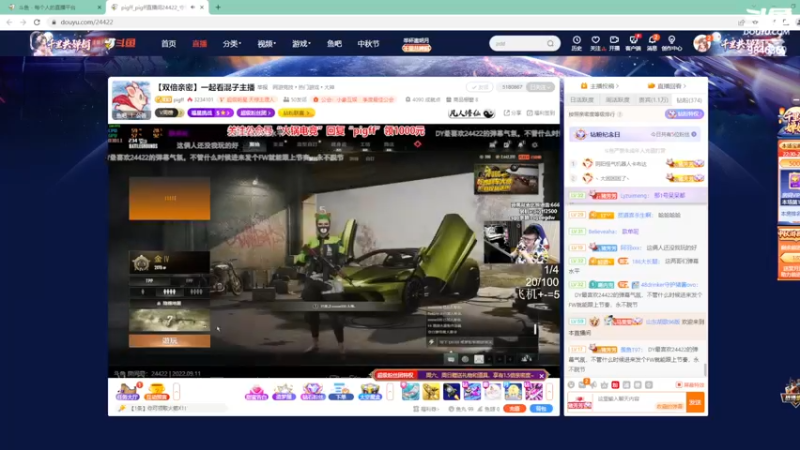
Task: Click the 已关注 follow dropdown button
Action: (x=540, y=87)
